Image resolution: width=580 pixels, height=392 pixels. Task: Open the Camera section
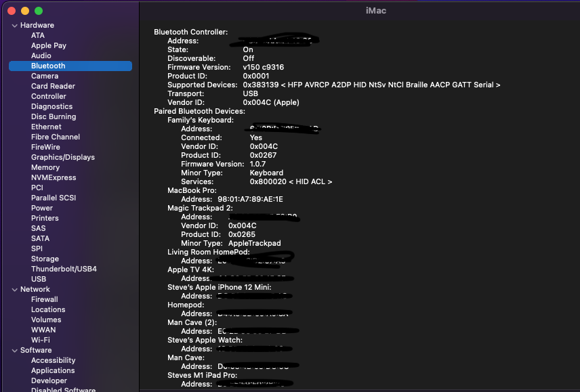click(45, 76)
